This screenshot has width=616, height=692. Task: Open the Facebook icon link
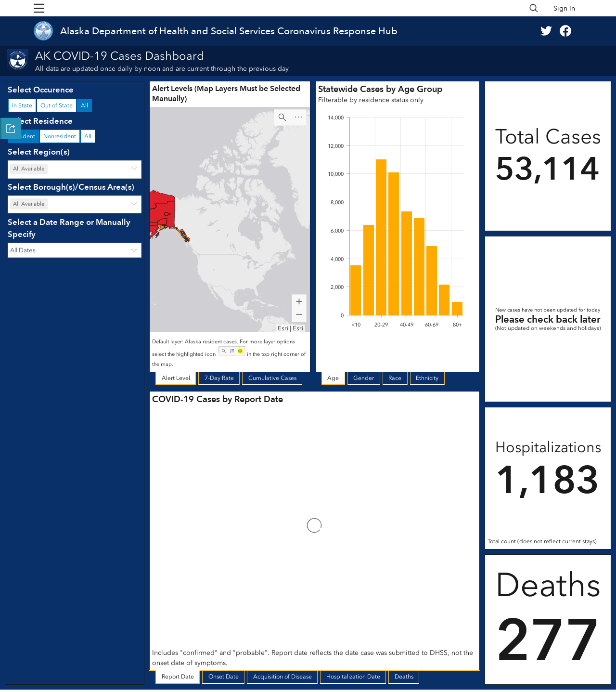[x=565, y=31]
